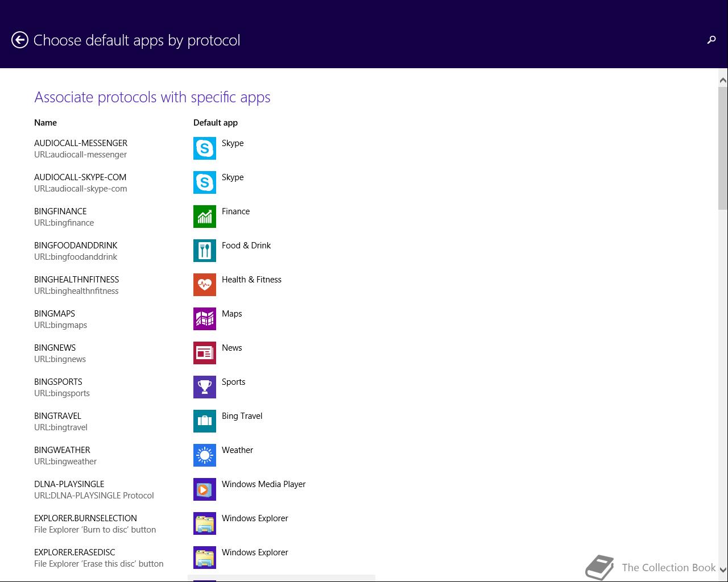Click Windows Explorer icon for EXPLORER.ERASEDISC

point(205,558)
